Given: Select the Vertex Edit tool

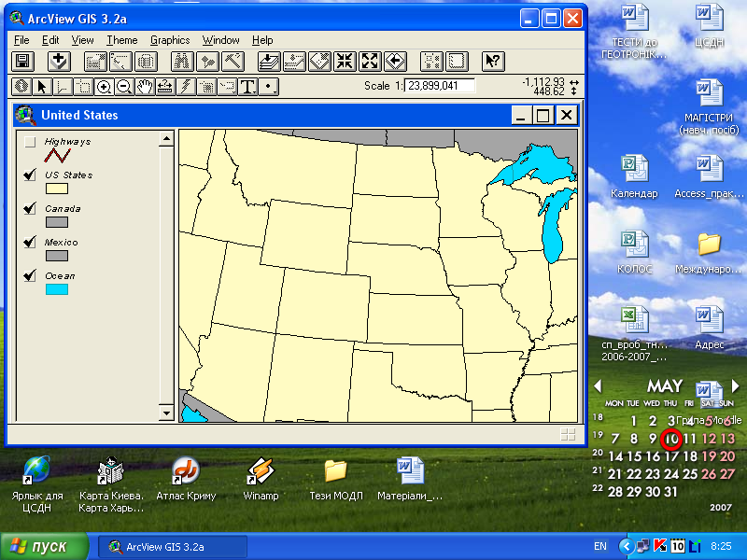Looking at the screenshot, I should 63,87.
